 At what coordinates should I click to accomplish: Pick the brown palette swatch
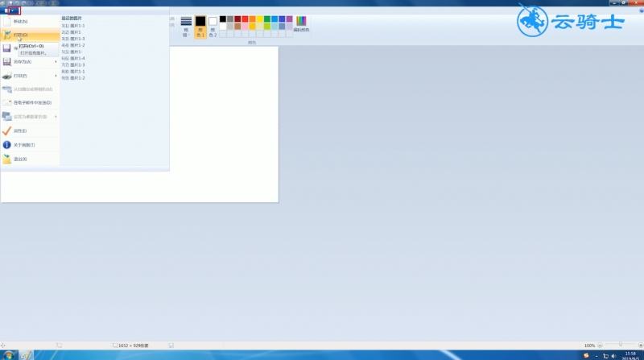pyautogui.click(x=237, y=27)
